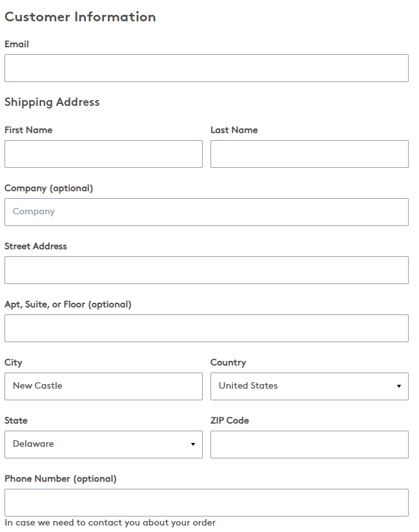Click the Email label text
Screen dimensions: 419x532
click(17, 44)
